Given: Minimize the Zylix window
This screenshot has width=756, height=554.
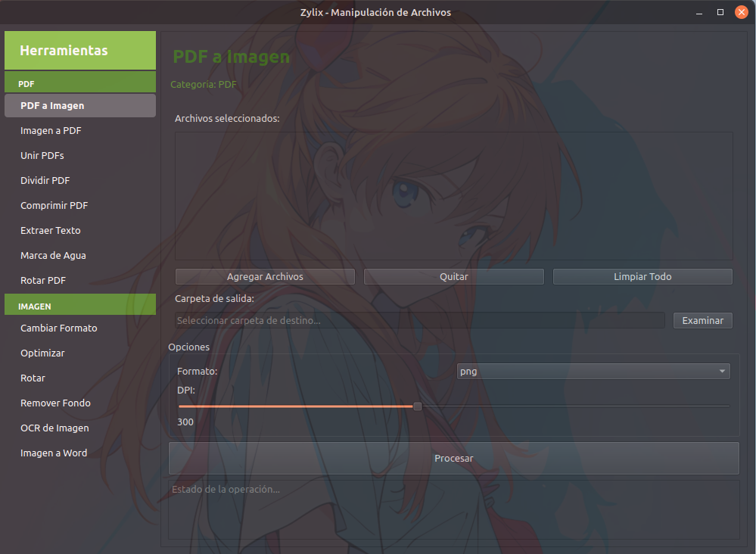Looking at the screenshot, I should click(x=699, y=13).
